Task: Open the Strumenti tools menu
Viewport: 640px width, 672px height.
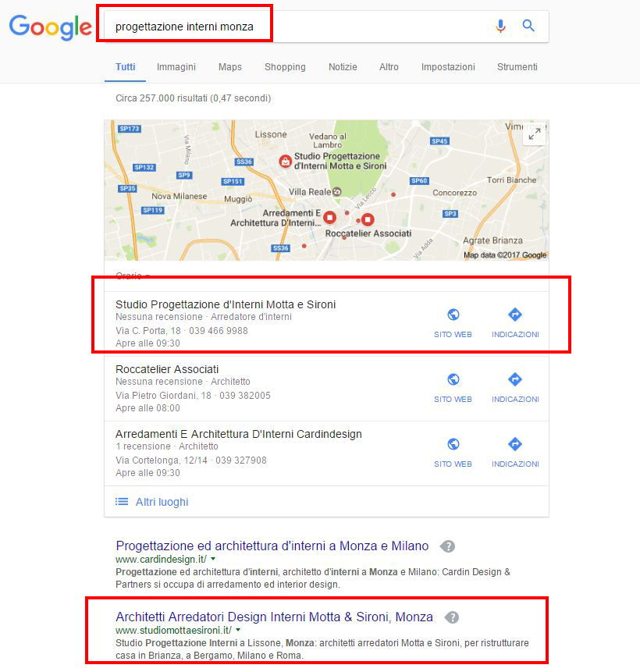Action: click(x=517, y=67)
